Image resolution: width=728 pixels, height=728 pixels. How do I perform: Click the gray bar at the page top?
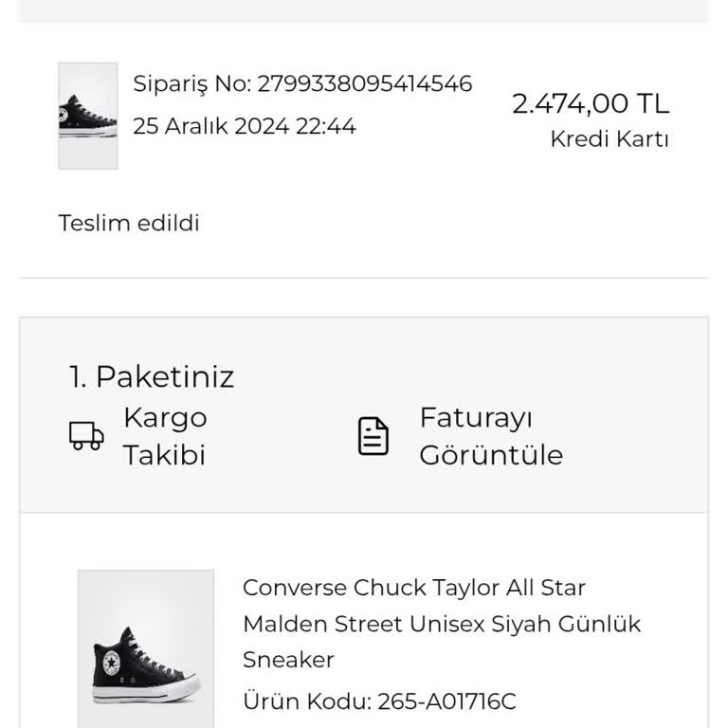(364, 10)
